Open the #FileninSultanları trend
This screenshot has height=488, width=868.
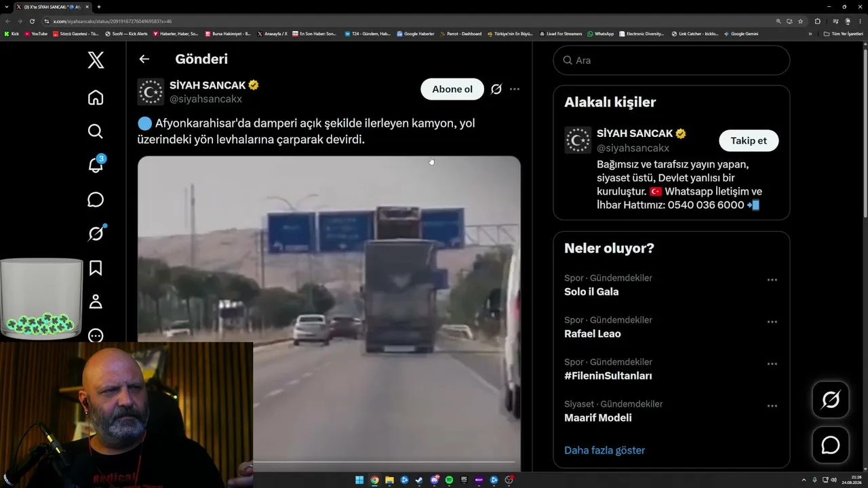[x=608, y=376]
